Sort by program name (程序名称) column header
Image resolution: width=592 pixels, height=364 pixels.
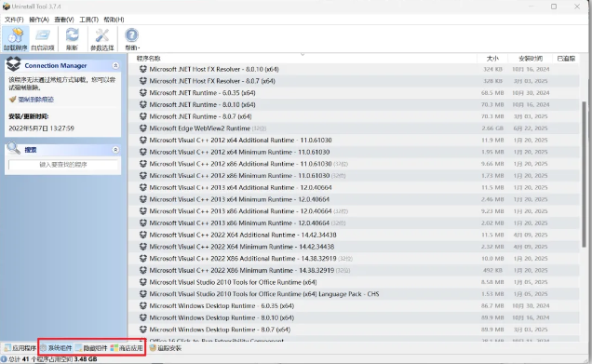pos(148,59)
